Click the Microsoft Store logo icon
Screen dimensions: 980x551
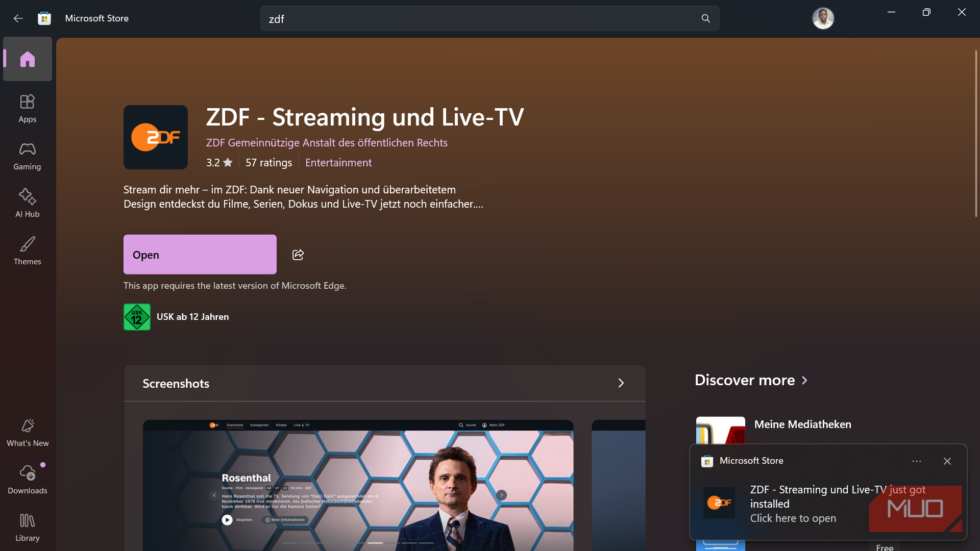44,18
